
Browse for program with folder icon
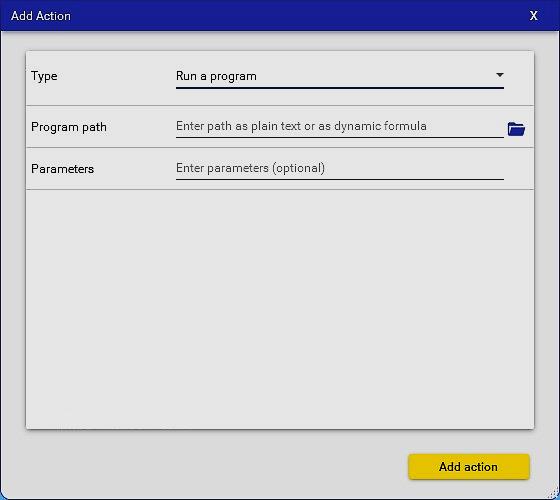tap(516, 129)
